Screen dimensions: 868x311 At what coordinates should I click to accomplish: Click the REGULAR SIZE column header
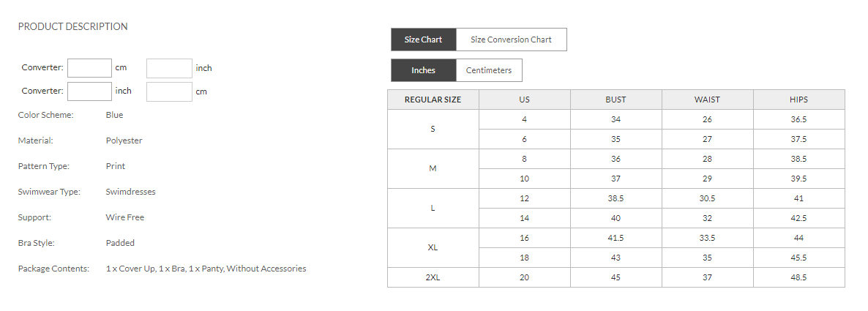433,100
